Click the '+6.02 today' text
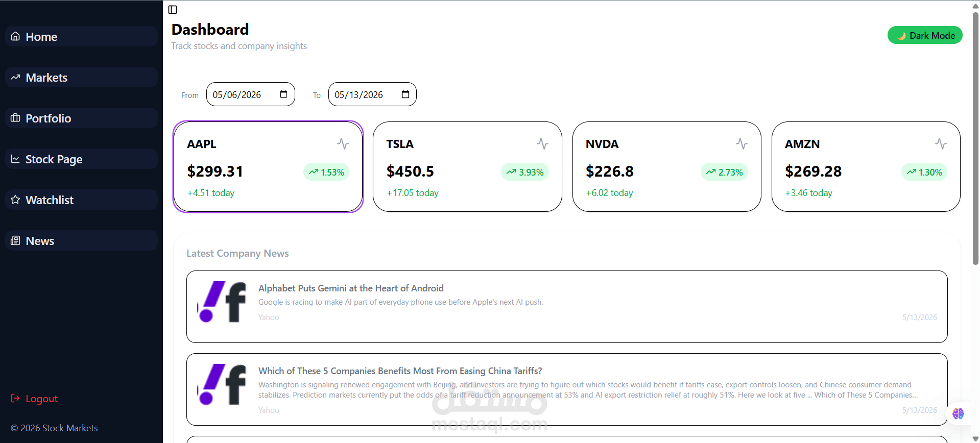The height and width of the screenshot is (443, 980). (x=609, y=193)
